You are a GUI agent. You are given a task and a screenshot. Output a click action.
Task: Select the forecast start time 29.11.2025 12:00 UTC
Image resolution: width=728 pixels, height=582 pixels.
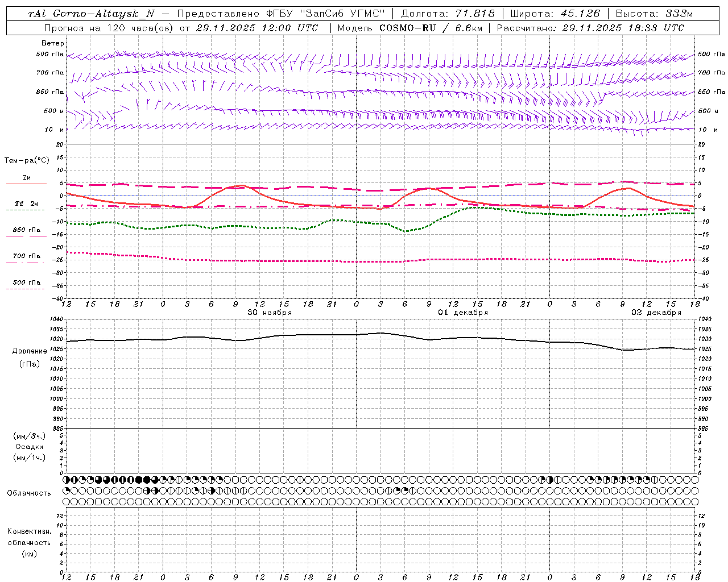pyautogui.click(x=257, y=28)
